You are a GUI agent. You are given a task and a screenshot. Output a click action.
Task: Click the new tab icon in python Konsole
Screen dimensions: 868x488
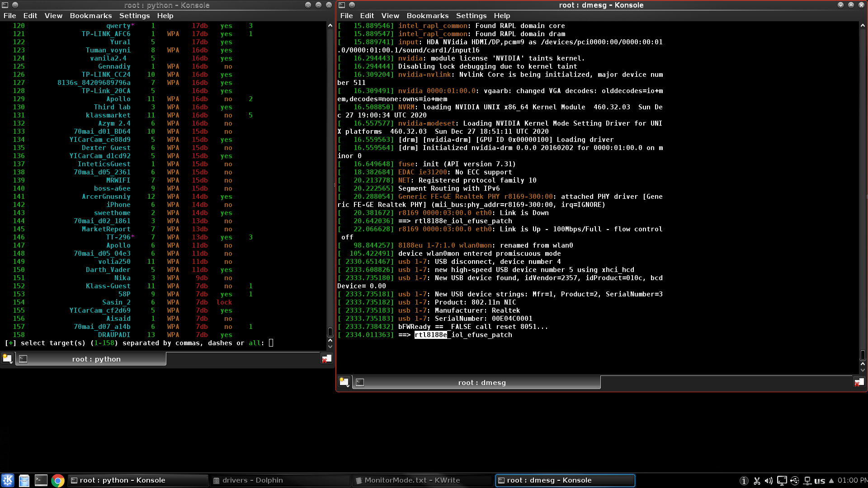pos(7,359)
